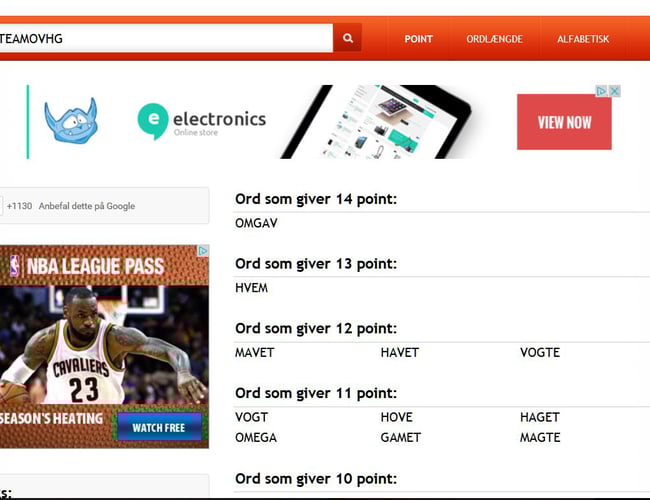Click the electronics online store logo
Screen dimensions: 650x500
click(x=201, y=121)
